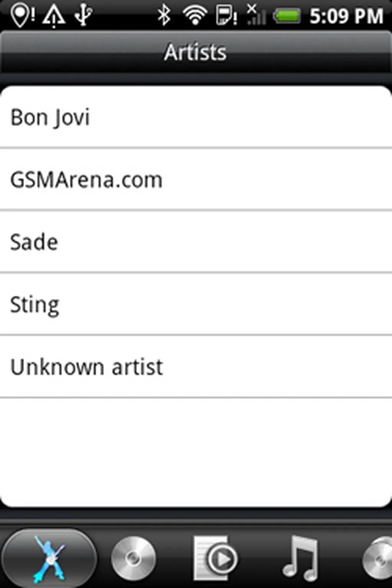
Task: Tap the location alert pin icon
Action: click(22, 15)
